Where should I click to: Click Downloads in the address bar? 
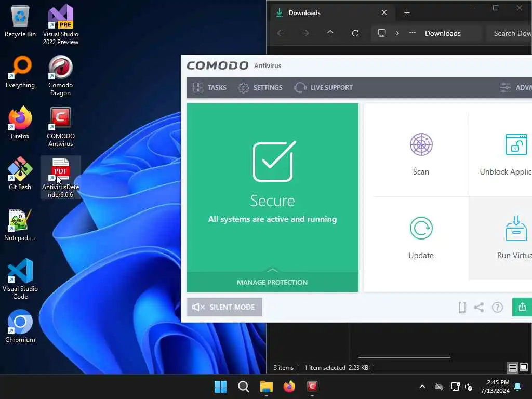click(x=443, y=33)
